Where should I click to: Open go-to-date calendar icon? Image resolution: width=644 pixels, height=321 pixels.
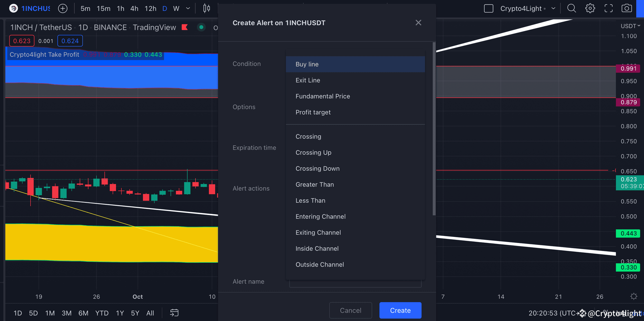pos(174,313)
